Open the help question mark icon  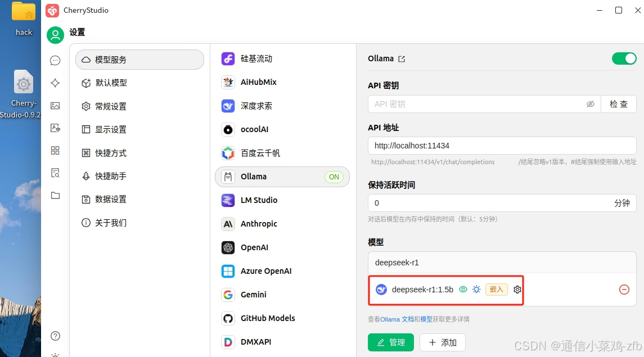(x=55, y=336)
